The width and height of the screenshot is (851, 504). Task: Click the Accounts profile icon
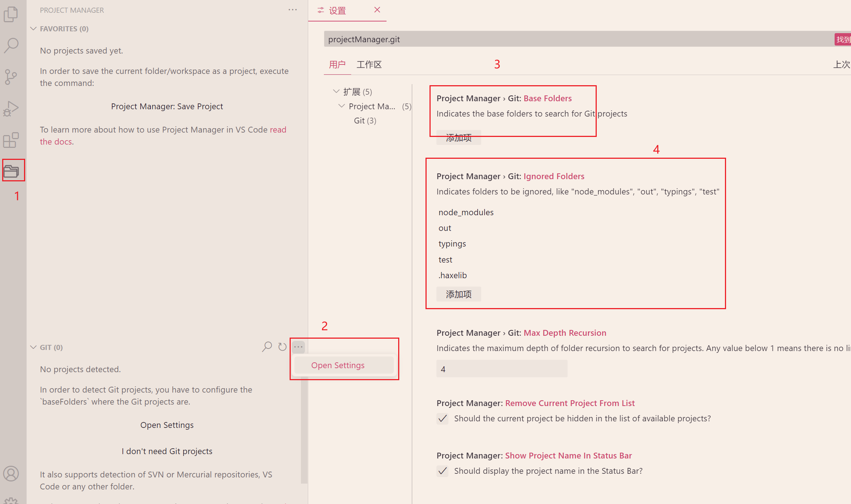tap(11, 473)
